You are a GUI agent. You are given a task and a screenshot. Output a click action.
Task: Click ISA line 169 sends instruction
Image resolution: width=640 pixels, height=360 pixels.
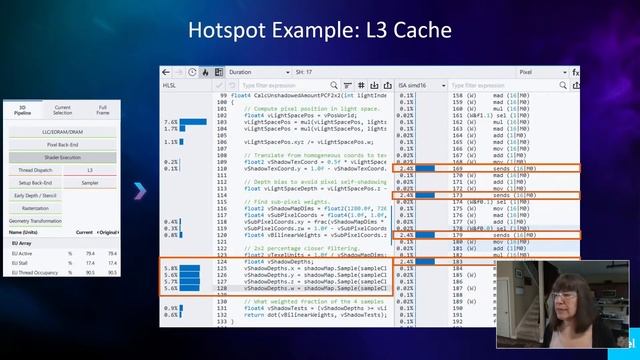[x=486, y=168]
